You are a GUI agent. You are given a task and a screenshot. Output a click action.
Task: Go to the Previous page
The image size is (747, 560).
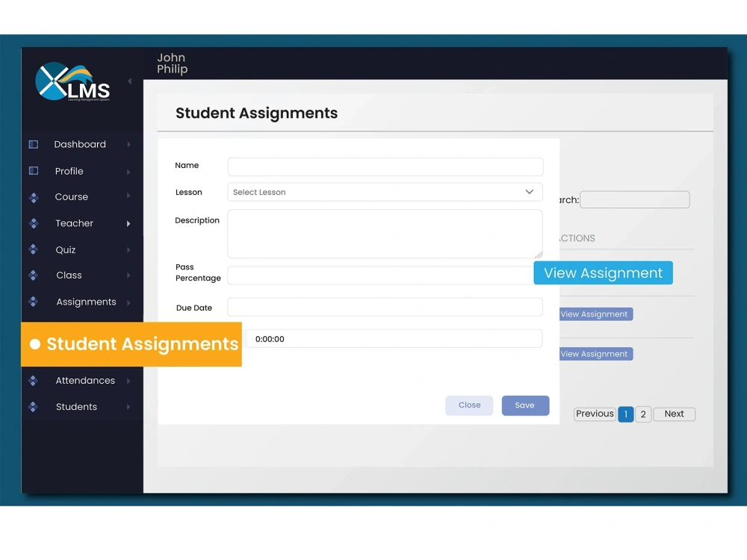[595, 414]
